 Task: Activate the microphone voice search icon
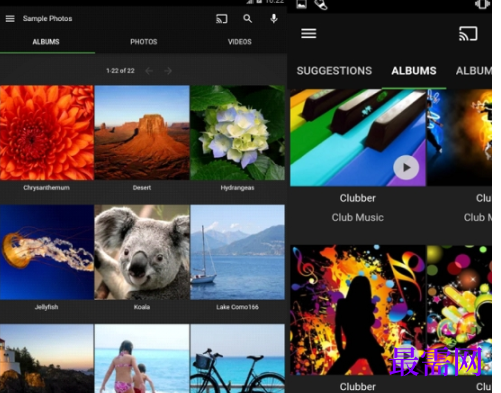click(274, 19)
